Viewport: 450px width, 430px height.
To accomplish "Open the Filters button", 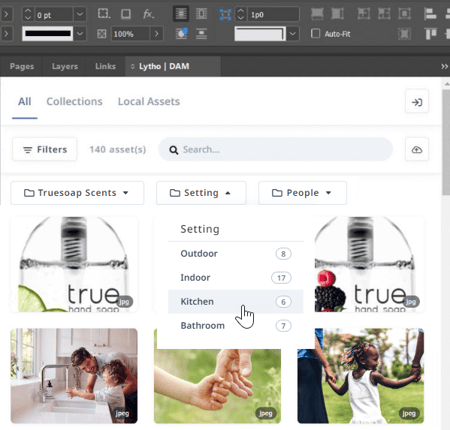I will pyautogui.click(x=45, y=150).
